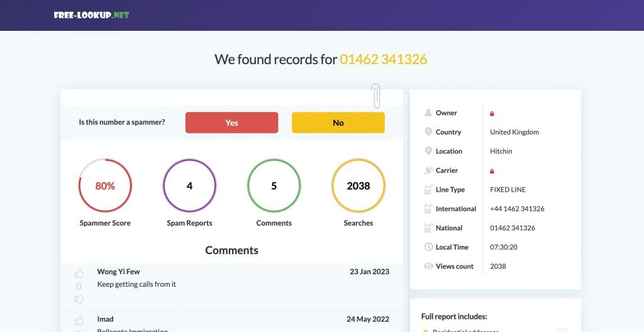Thumbs up Imad's comment
This screenshot has width=644, height=332.
point(79,321)
